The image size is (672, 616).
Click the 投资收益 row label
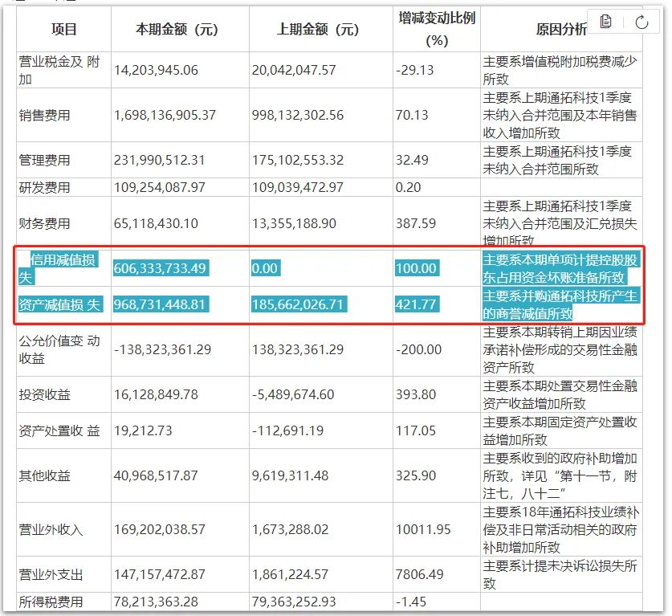45,394
